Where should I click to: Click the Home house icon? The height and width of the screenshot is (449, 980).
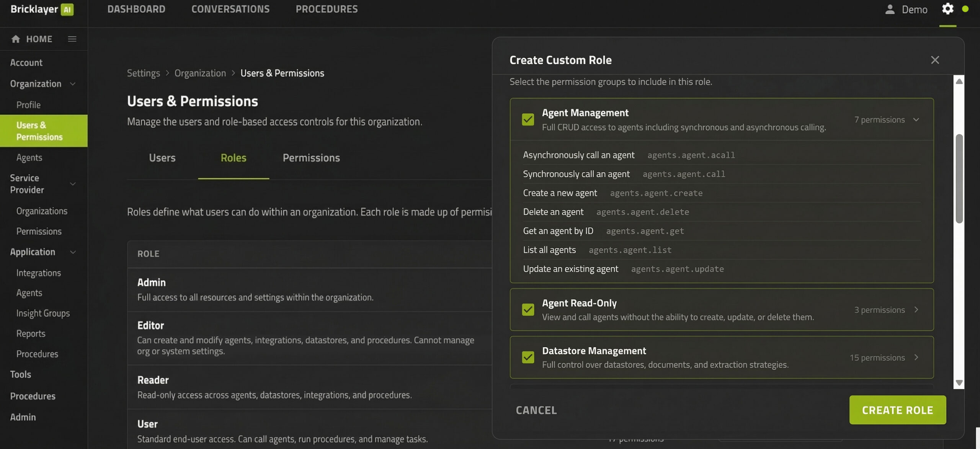tap(16, 39)
